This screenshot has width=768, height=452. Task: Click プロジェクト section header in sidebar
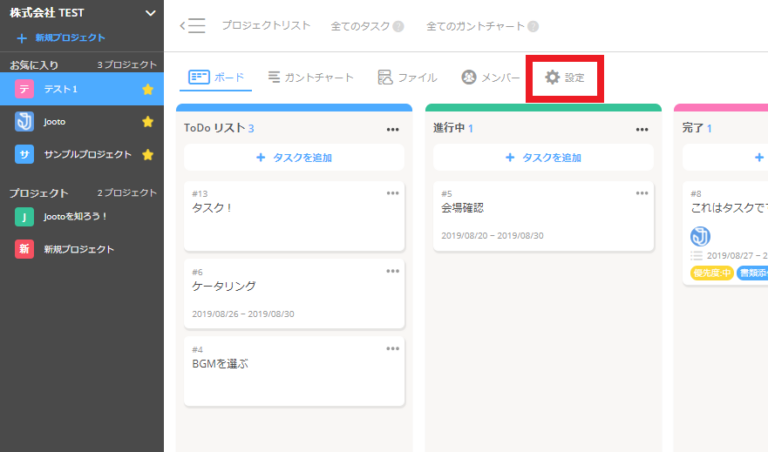coord(39,193)
